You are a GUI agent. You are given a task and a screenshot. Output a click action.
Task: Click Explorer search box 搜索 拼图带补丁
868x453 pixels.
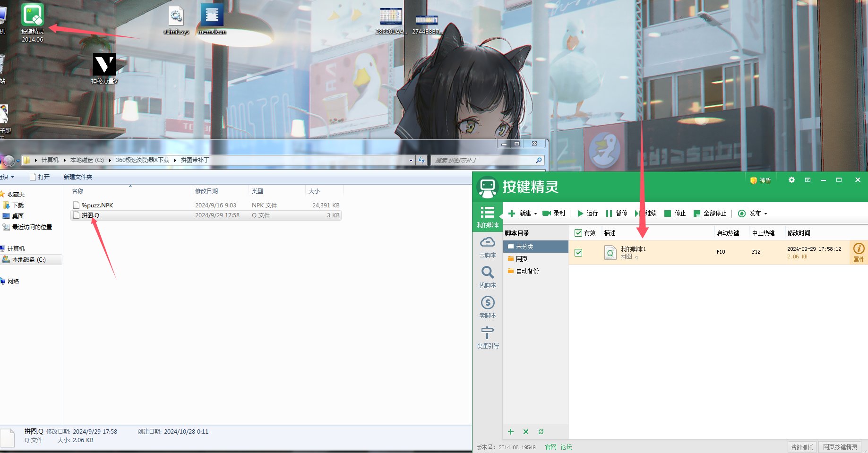(x=488, y=161)
